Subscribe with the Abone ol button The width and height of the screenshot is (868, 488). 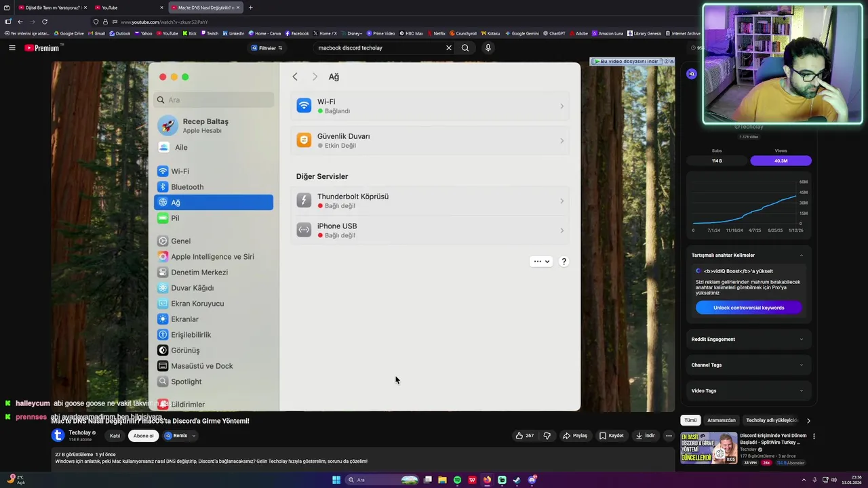pos(143,436)
